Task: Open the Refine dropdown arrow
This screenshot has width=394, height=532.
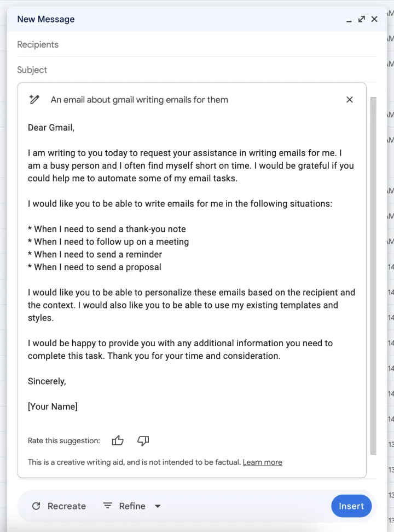Action: tap(158, 506)
